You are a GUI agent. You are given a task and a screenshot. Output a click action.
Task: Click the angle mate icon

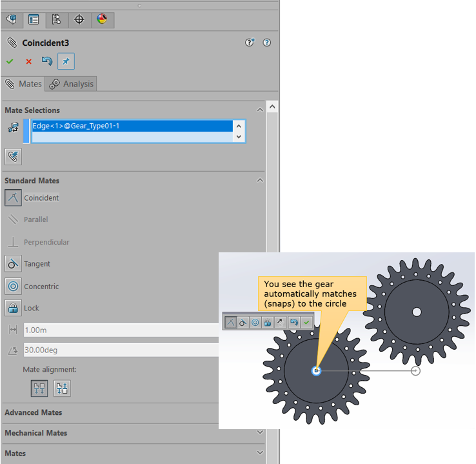[x=13, y=350]
